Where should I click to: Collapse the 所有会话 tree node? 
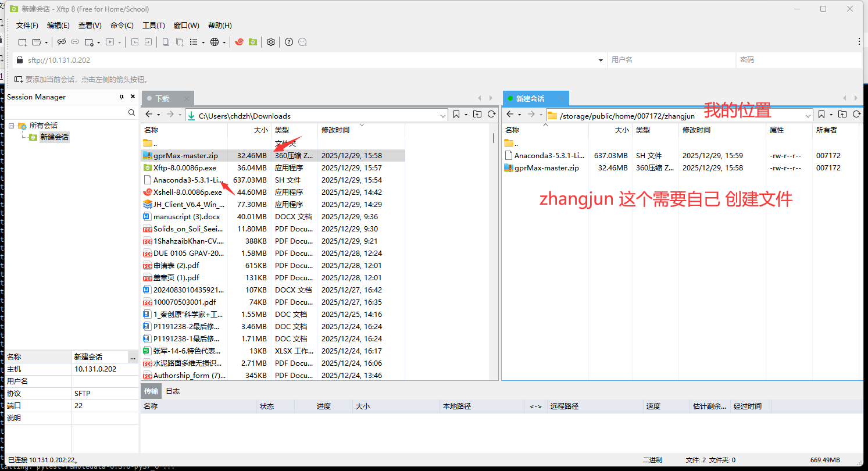pyautogui.click(x=11, y=126)
